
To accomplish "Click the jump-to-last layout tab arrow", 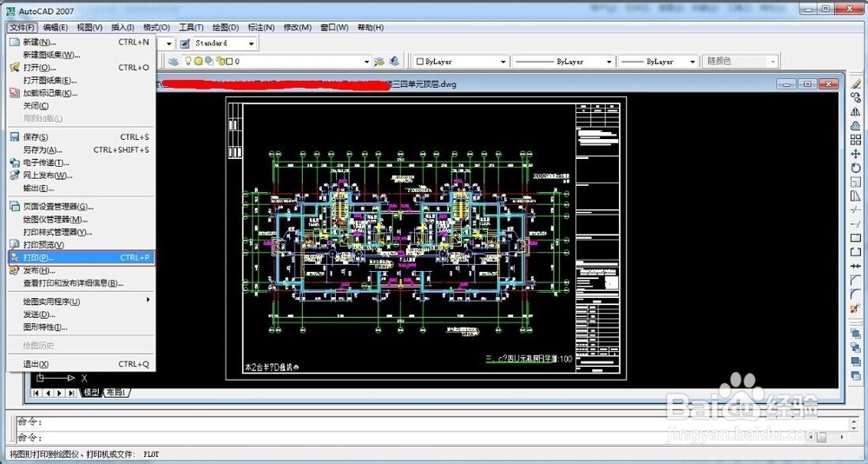I will click(x=71, y=393).
